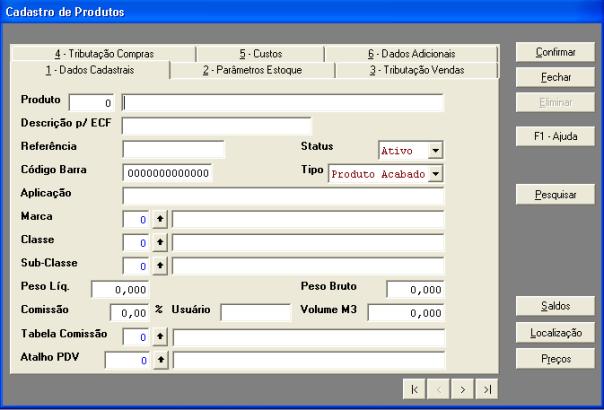Open F1 - Ajuda help
This screenshot has width=604, height=410.
click(x=555, y=136)
